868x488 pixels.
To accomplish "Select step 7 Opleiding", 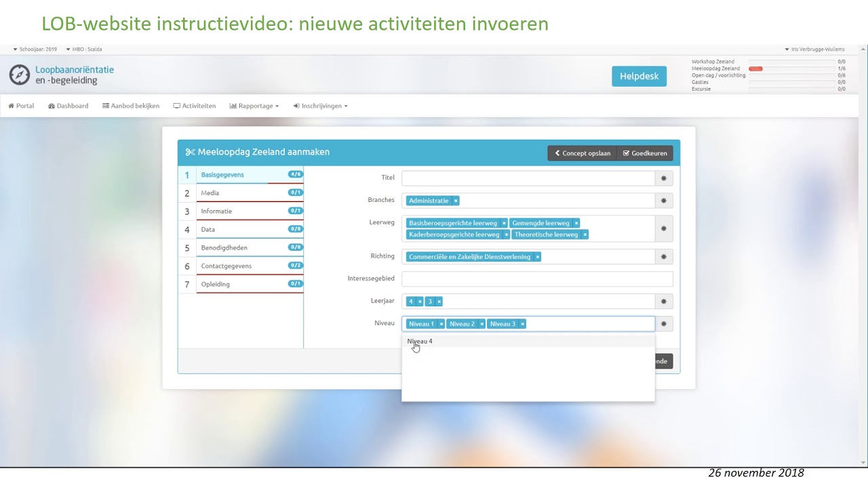I will (x=241, y=285).
